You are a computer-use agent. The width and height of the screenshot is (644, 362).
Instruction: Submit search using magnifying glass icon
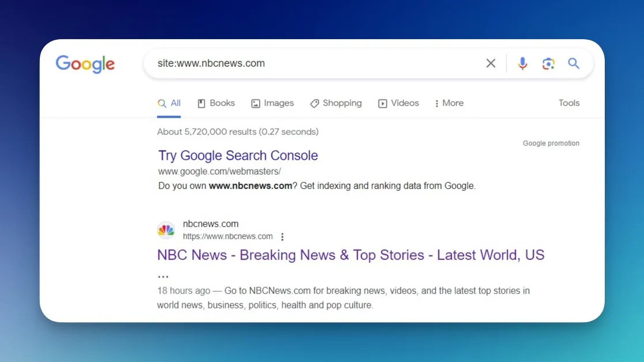pyautogui.click(x=574, y=63)
